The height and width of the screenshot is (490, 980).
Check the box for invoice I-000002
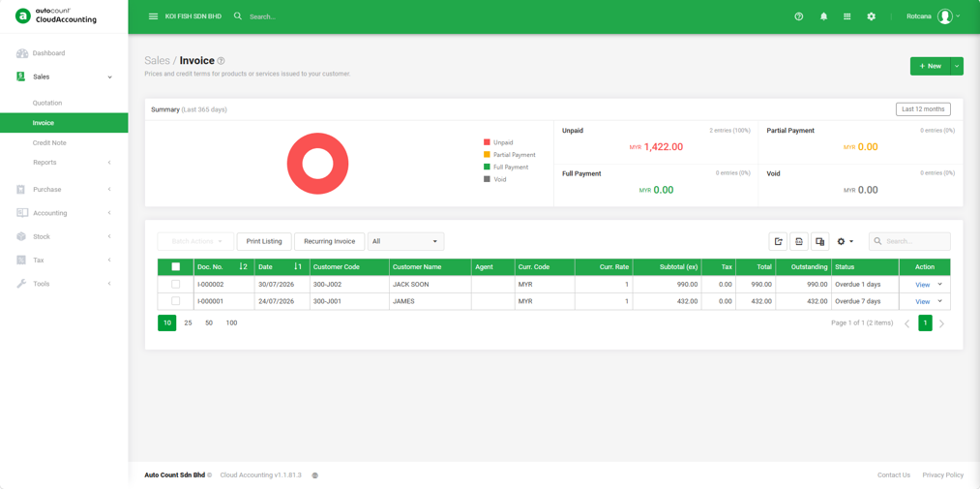pos(176,284)
